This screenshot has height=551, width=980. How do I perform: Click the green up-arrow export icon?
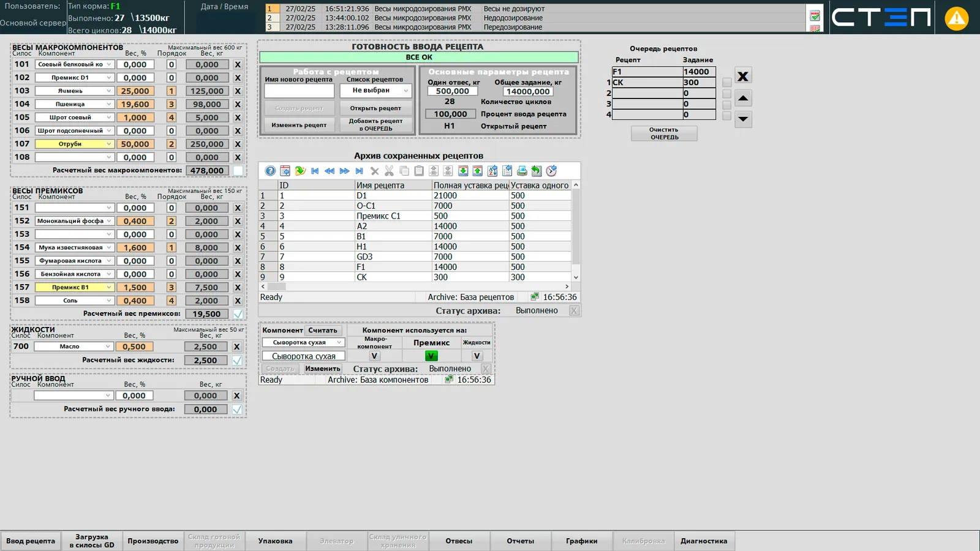coord(478,171)
